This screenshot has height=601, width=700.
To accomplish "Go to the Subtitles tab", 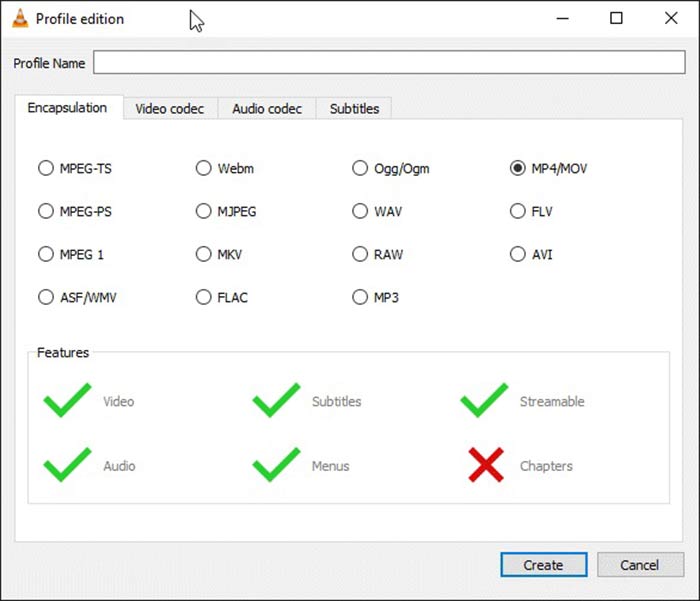I will (x=354, y=108).
